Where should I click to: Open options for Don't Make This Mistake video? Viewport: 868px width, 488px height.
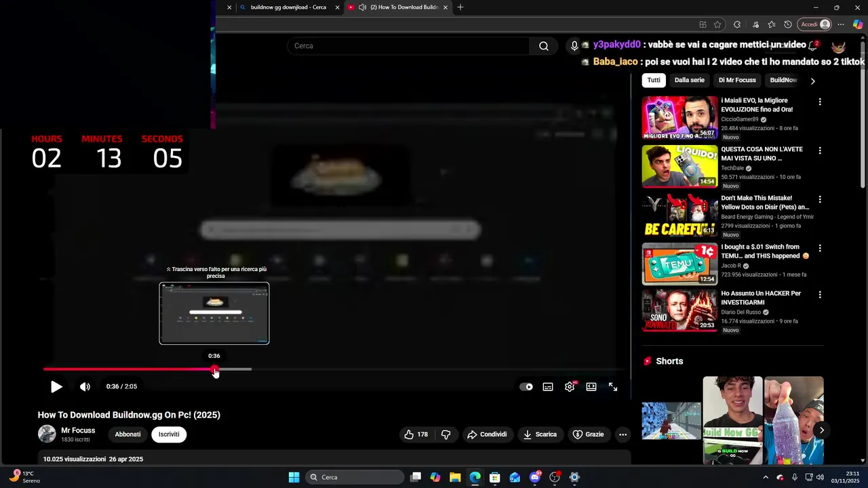click(820, 199)
